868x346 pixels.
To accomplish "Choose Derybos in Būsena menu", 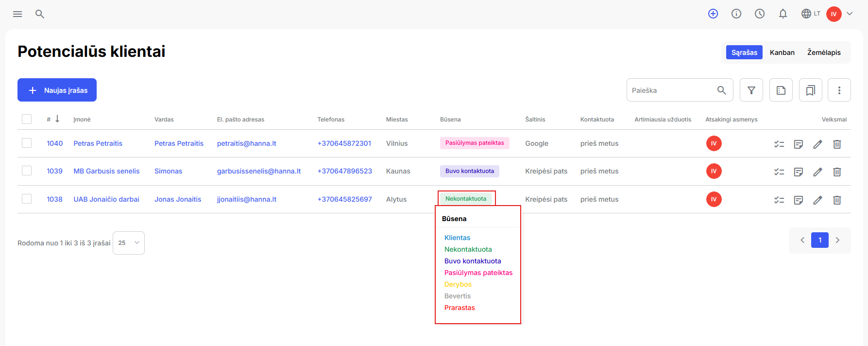I will click(x=458, y=284).
